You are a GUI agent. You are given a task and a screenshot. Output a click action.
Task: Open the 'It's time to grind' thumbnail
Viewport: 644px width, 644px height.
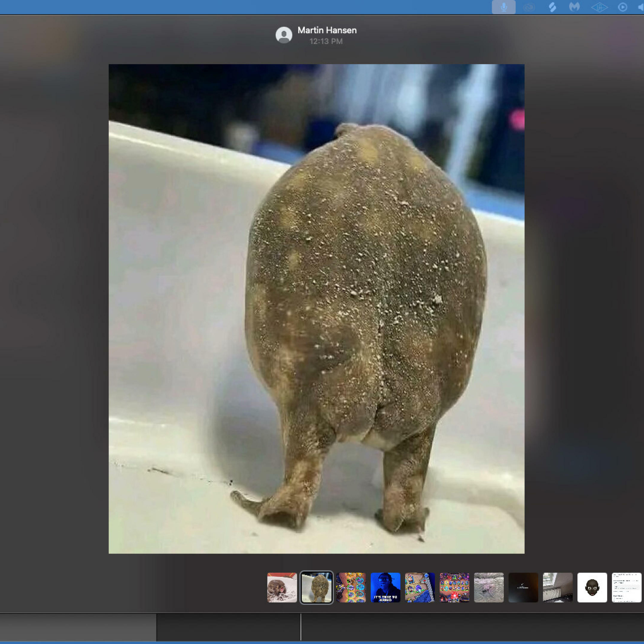385,587
